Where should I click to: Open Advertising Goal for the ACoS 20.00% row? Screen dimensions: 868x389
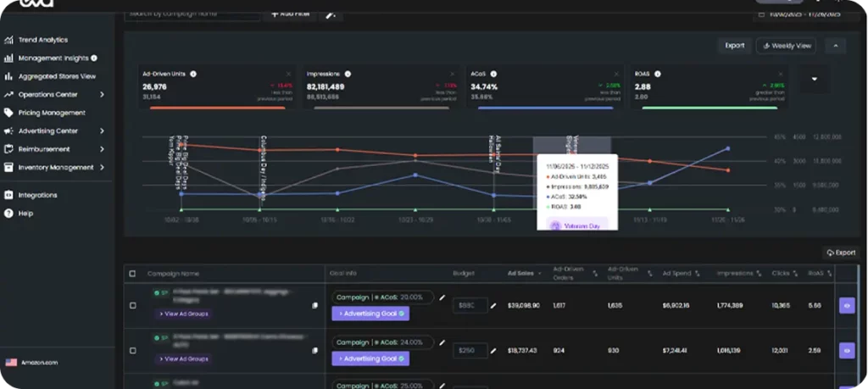(x=370, y=314)
